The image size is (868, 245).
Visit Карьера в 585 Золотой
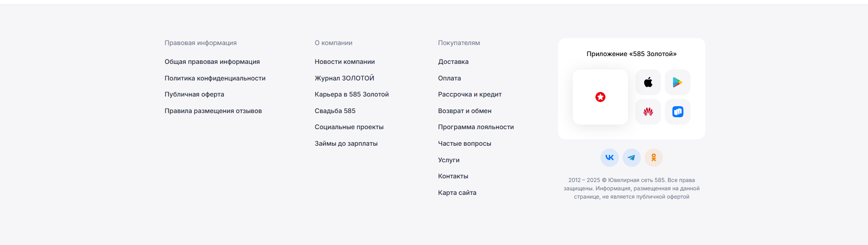[x=352, y=94]
